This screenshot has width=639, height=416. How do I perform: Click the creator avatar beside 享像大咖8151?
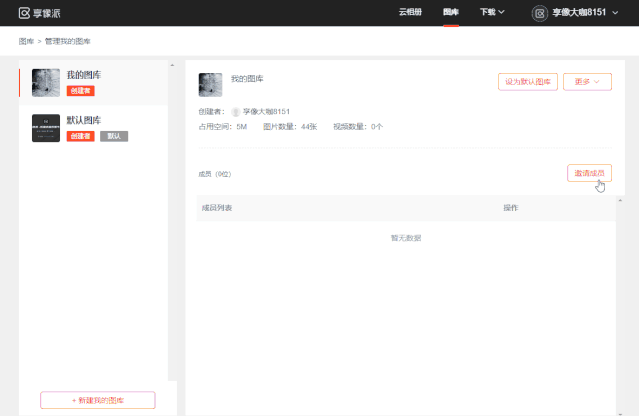pos(236,112)
